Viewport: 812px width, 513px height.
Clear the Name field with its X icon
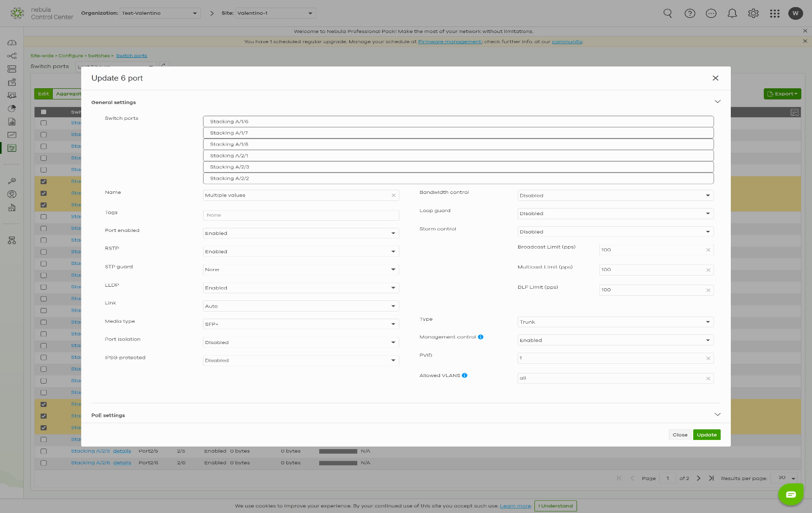pos(393,195)
